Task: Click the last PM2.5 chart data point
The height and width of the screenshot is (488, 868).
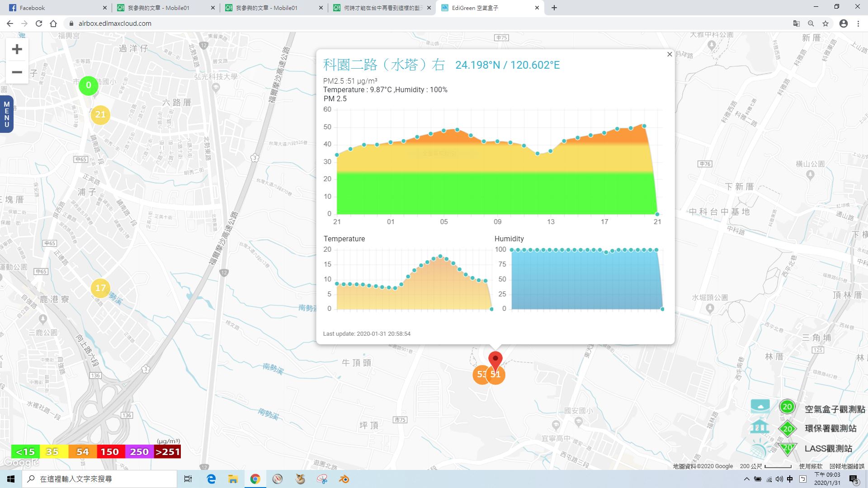Action: pyautogui.click(x=657, y=214)
